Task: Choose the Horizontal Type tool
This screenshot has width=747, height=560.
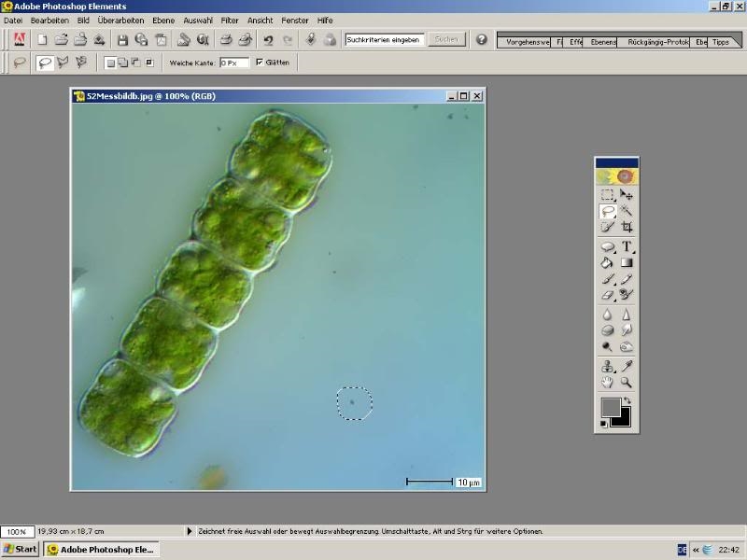Action: [x=627, y=246]
